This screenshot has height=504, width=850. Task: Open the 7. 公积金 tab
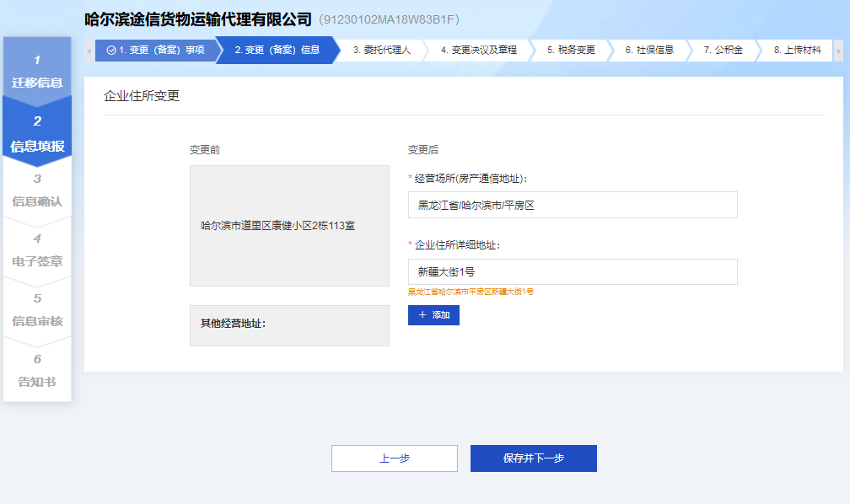[723, 51]
